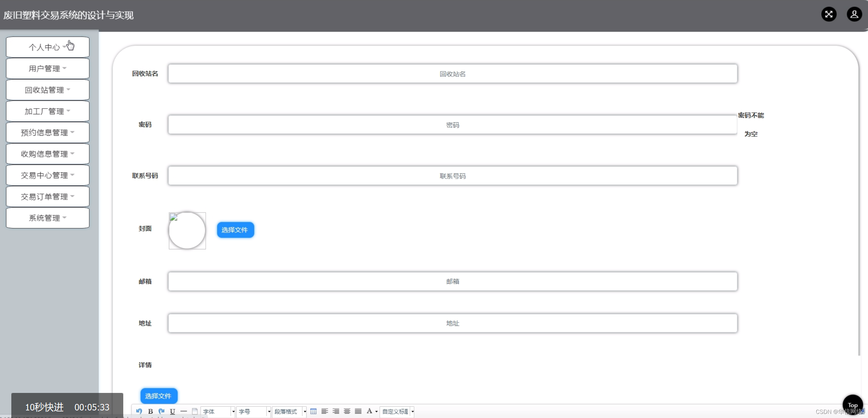Click 选择文件 button beside cover image
The height and width of the screenshot is (418, 868).
[235, 230]
